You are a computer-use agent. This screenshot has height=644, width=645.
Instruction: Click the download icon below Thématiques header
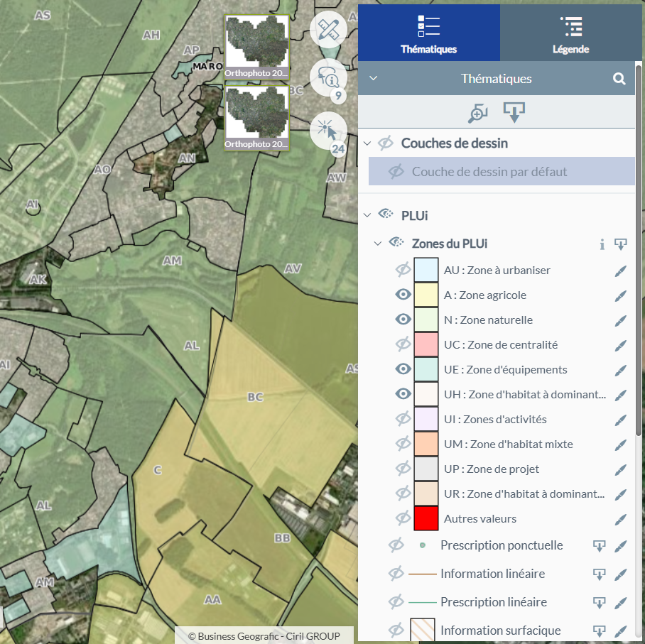[x=514, y=112]
